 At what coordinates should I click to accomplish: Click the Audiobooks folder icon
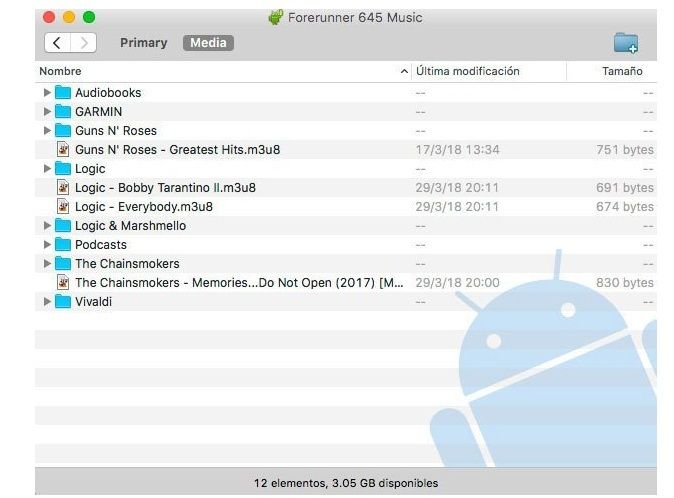pyautogui.click(x=63, y=92)
